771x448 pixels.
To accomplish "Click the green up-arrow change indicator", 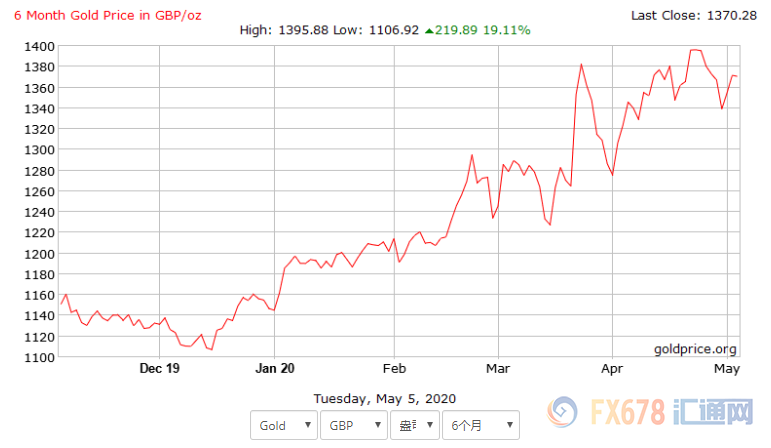I will coord(429,30).
